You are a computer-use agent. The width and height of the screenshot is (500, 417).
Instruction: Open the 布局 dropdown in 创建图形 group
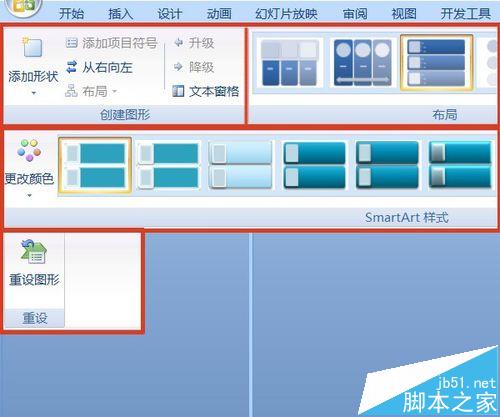tap(92, 91)
